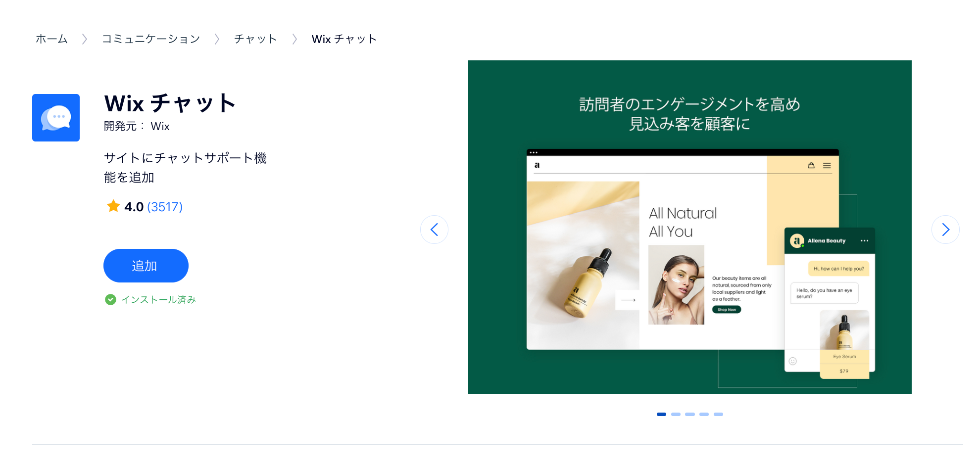This screenshot has height=467, width=980.
Task: Open the (3517) reviews count link
Action: pyautogui.click(x=165, y=207)
